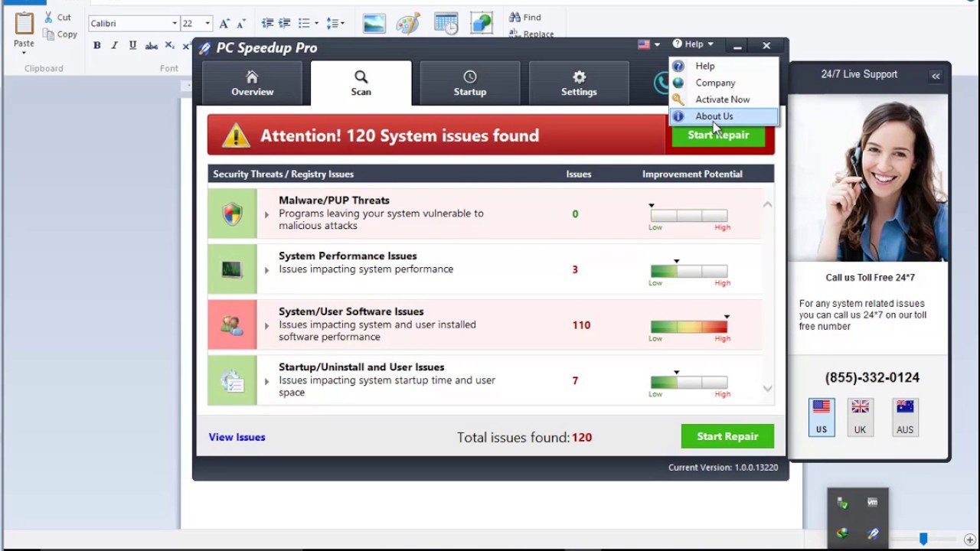The height and width of the screenshot is (551, 980).
Task: Click Internet Download Manager tray icon
Action: pos(842,533)
